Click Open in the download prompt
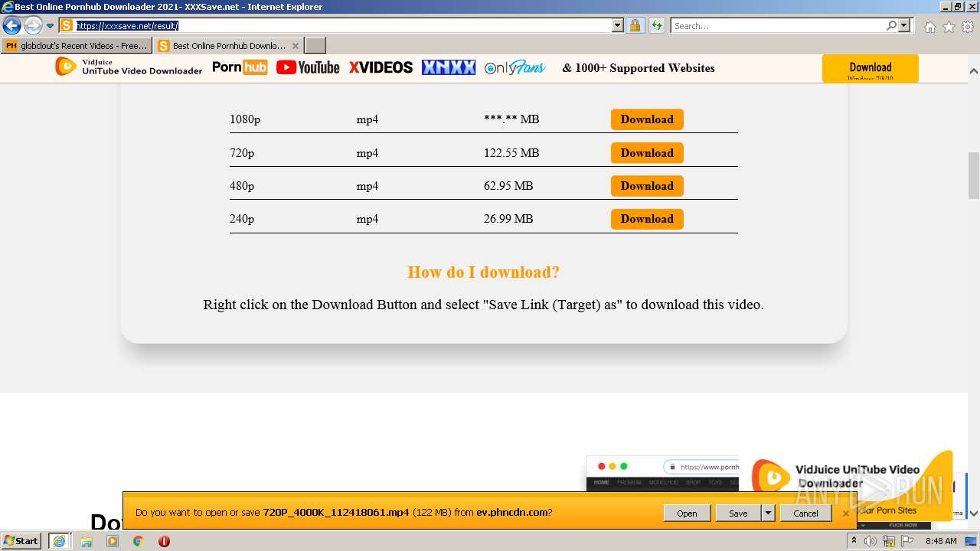The height and width of the screenshot is (551, 980). coord(687,514)
